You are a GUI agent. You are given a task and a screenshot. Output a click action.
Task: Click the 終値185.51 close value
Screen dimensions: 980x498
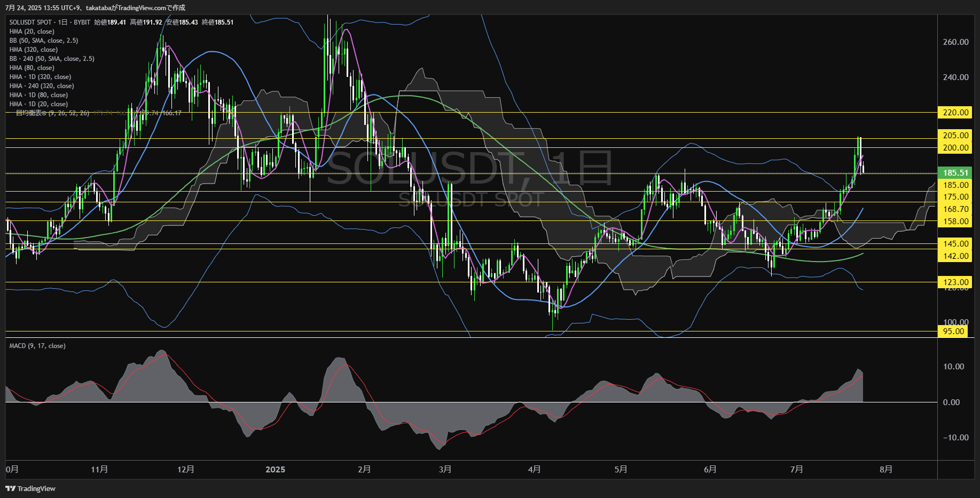[217, 22]
